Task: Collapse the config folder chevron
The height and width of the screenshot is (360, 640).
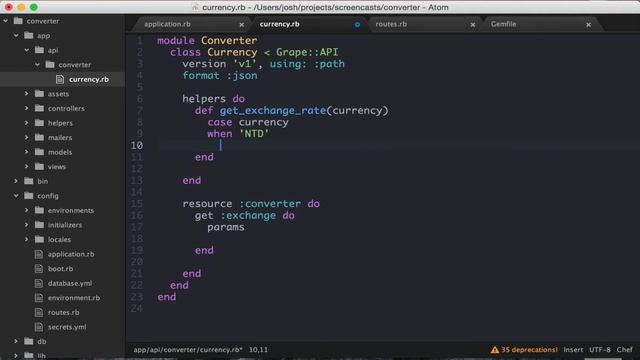Action: coord(16,196)
